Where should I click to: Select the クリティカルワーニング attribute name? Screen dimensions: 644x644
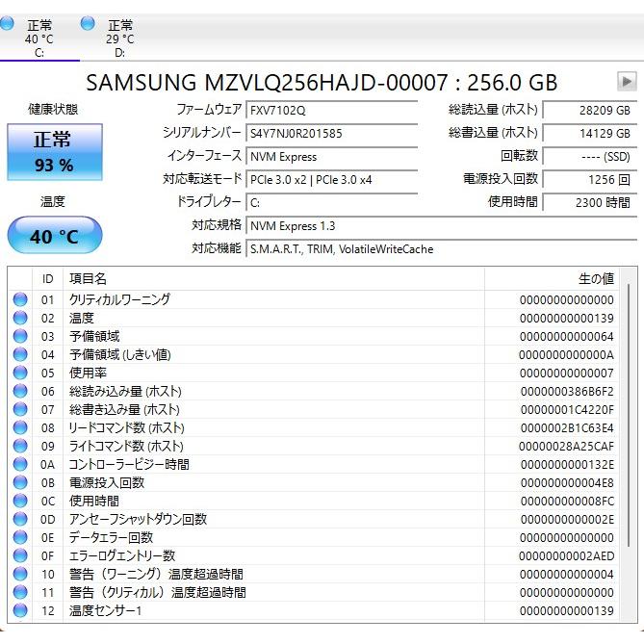(119, 299)
